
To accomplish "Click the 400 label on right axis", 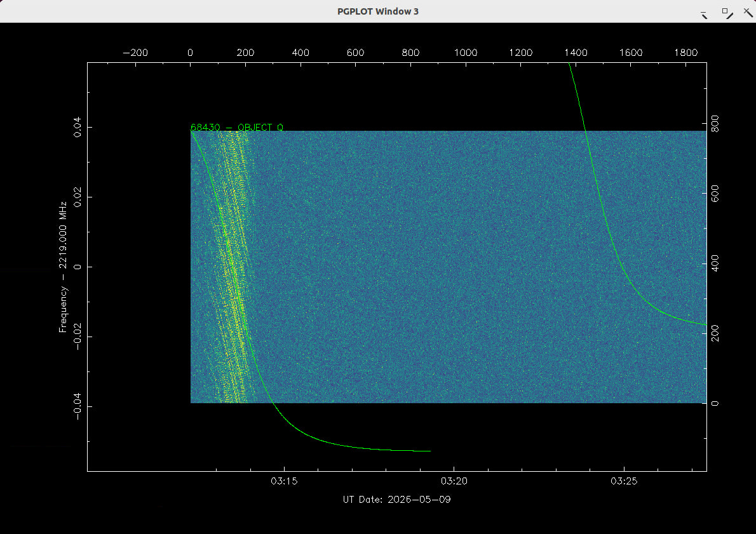I will tap(715, 264).
